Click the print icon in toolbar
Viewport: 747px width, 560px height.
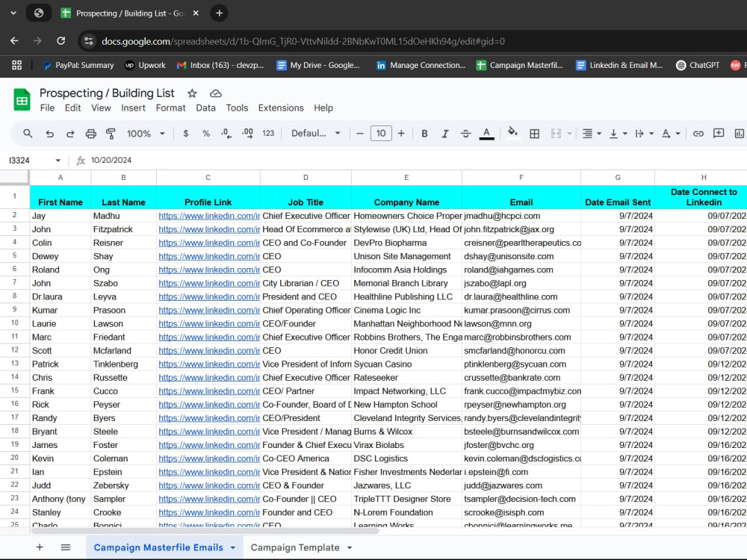coord(90,134)
